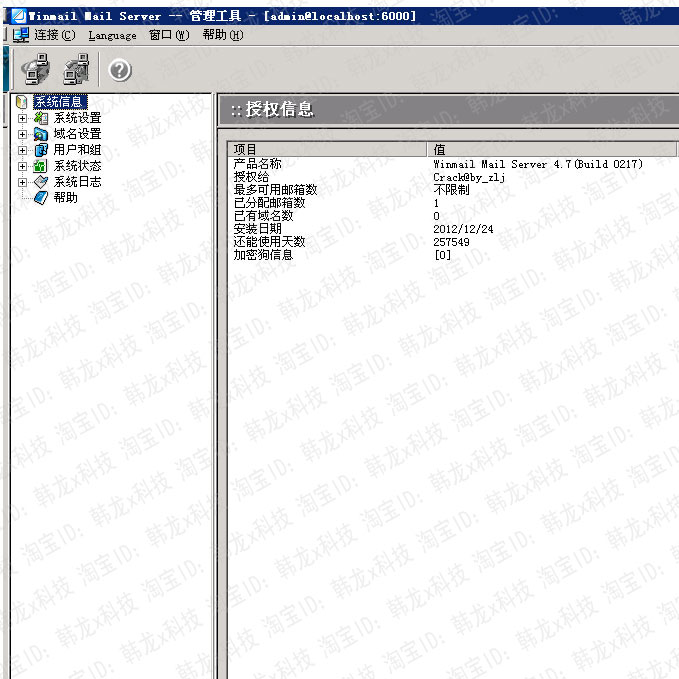This screenshot has width=679, height=679.
Task: Select 帮助 tree label
Action: pos(65,198)
